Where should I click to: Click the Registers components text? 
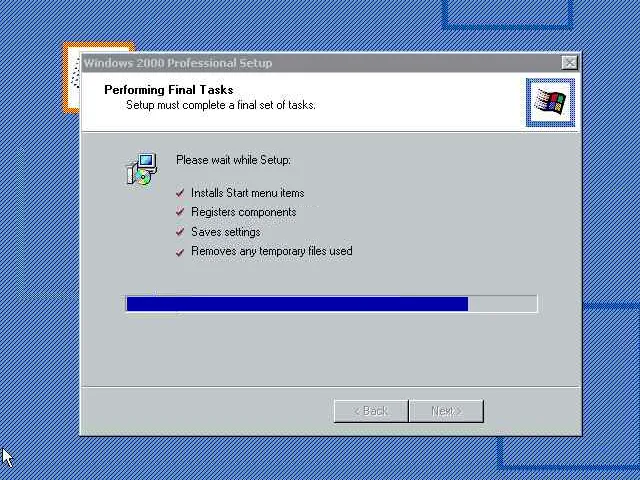[x=244, y=212]
